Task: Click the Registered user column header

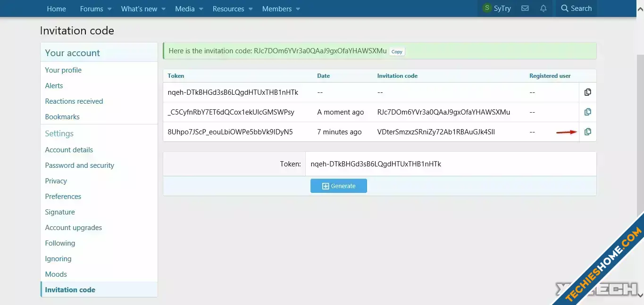Action: (550, 76)
